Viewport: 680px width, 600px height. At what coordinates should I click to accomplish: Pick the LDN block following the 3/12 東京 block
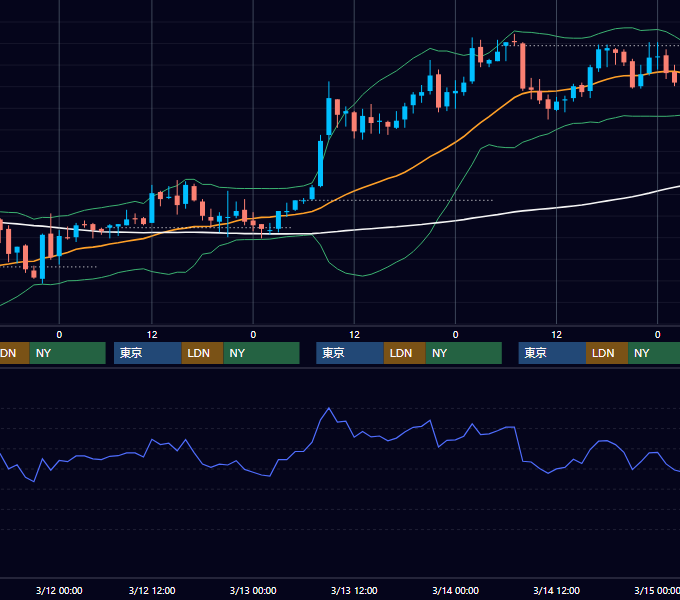203,353
